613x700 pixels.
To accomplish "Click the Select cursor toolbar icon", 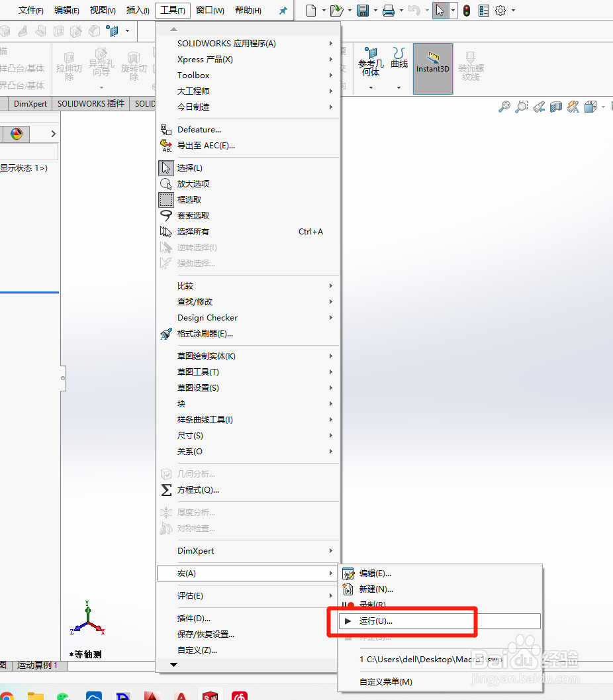I will 440,11.
